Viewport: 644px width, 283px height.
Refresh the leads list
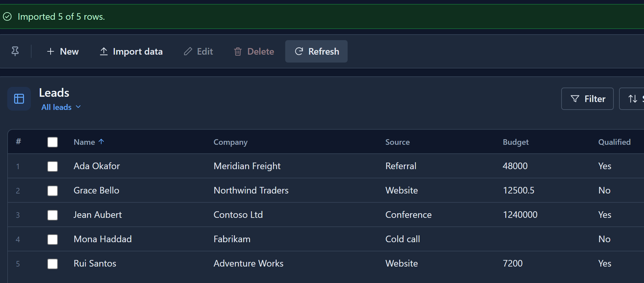(x=316, y=51)
